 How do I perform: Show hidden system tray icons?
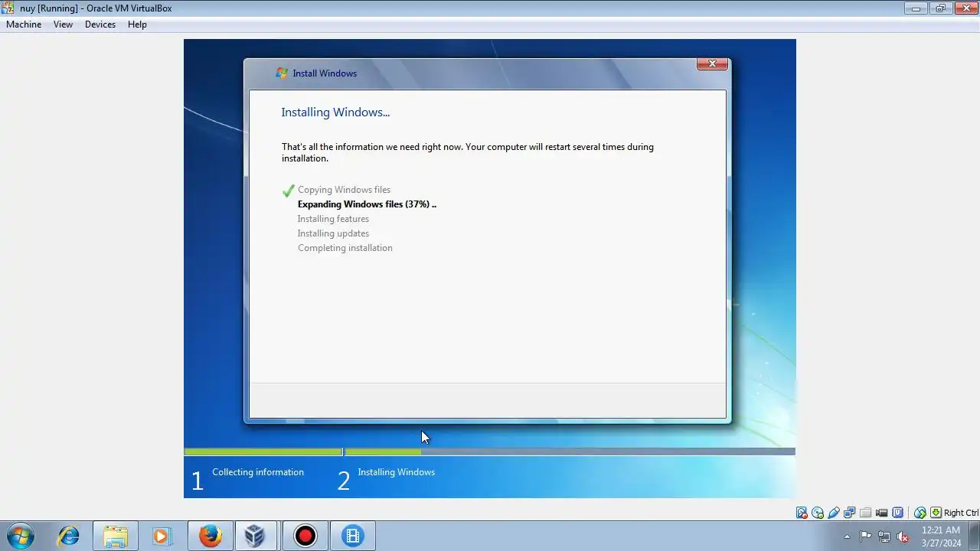(847, 536)
